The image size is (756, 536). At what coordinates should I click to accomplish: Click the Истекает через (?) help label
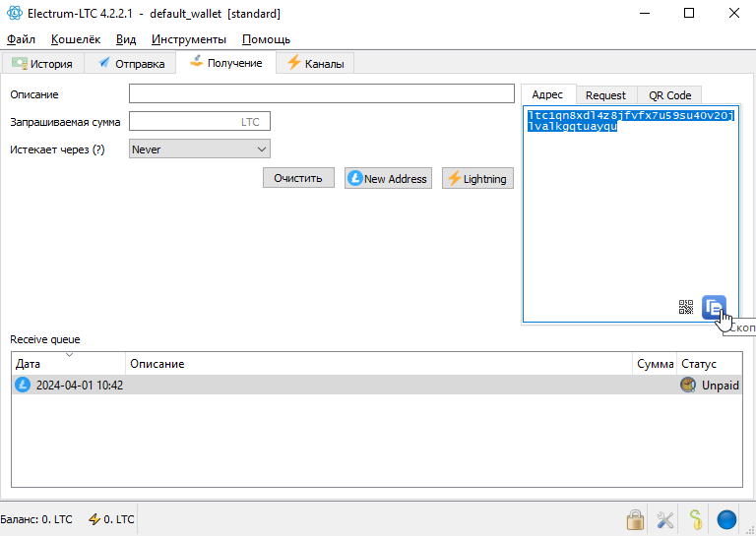click(x=57, y=149)
